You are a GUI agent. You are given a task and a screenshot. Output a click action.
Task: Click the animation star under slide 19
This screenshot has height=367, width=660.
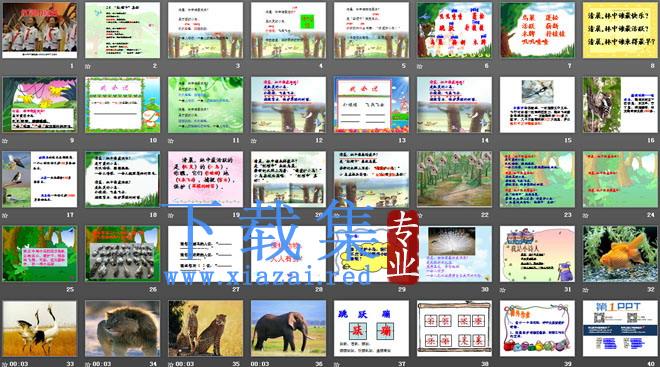click(x=171, y=215)
